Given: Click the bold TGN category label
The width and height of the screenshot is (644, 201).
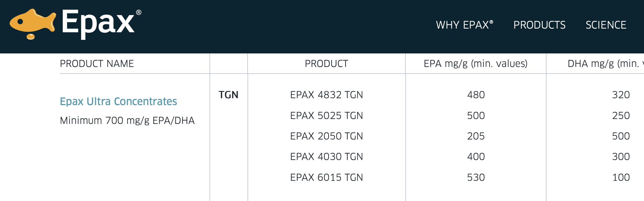Looking at the screenshot, I should (x=229, y=95).
